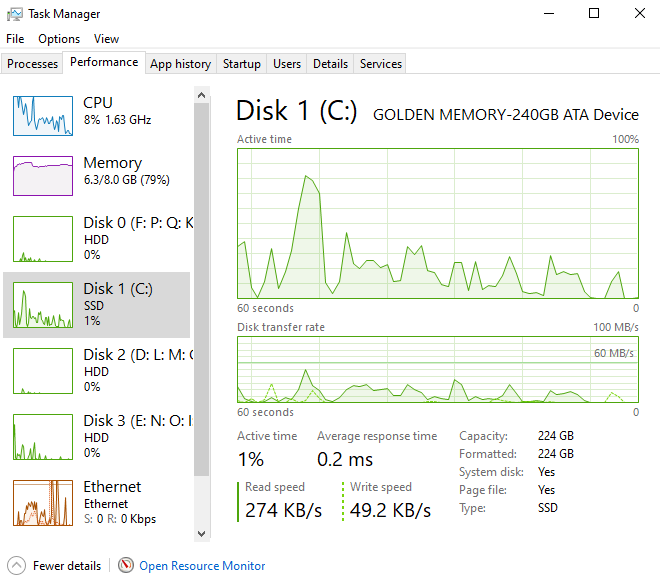
Task: Open the Disk 0 HDD performance entry
Action: pos(97,239)
